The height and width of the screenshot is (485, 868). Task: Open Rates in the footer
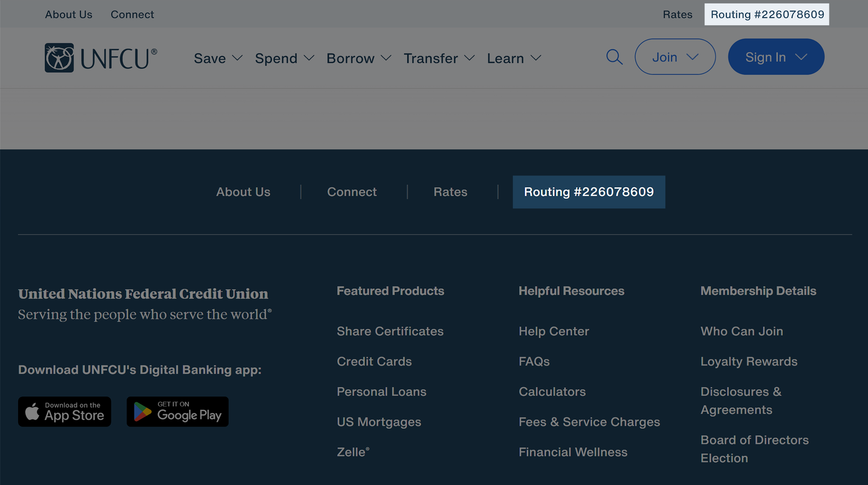click(450, 192)
